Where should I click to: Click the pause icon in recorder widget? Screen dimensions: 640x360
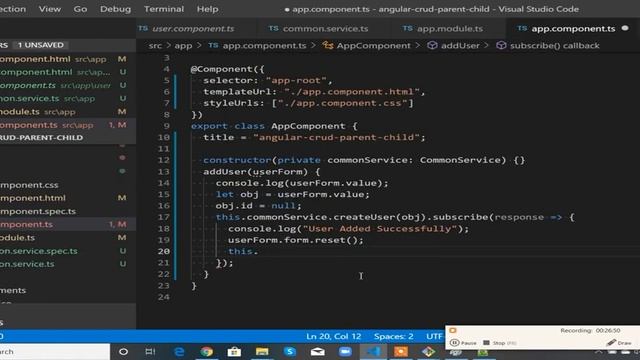[455, 343]
